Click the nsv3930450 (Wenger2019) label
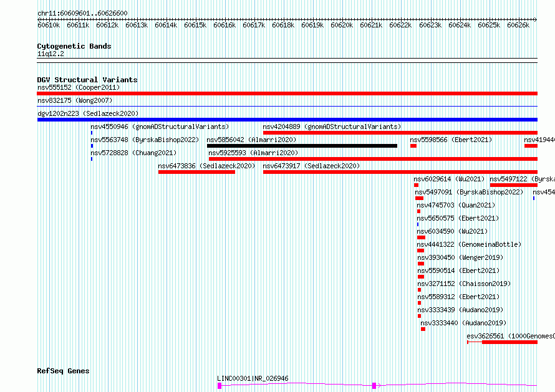This screenshot has width=555, height=392. pos(460,257)
